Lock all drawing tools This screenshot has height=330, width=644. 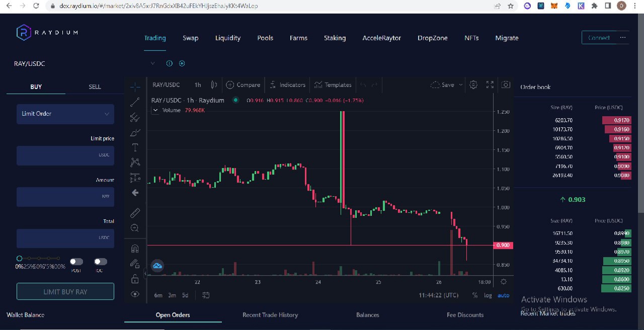pyautogui.click(x=135, y=279)
